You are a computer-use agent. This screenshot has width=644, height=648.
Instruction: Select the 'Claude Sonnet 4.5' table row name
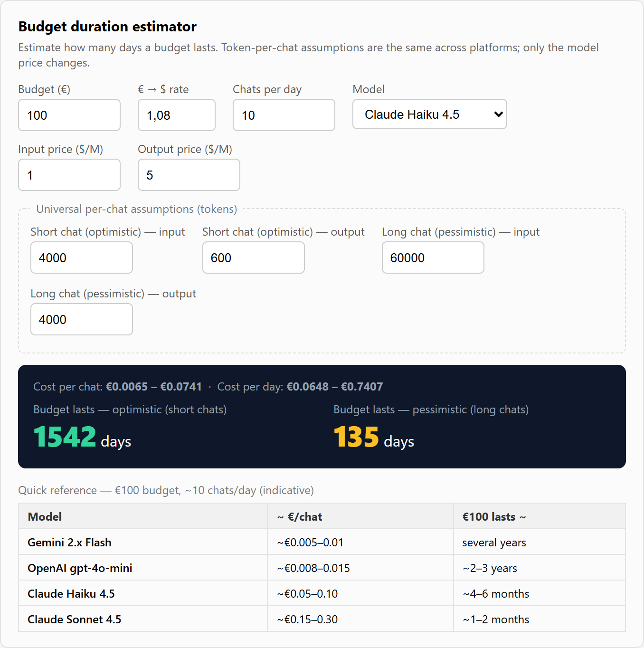[74, 619]
